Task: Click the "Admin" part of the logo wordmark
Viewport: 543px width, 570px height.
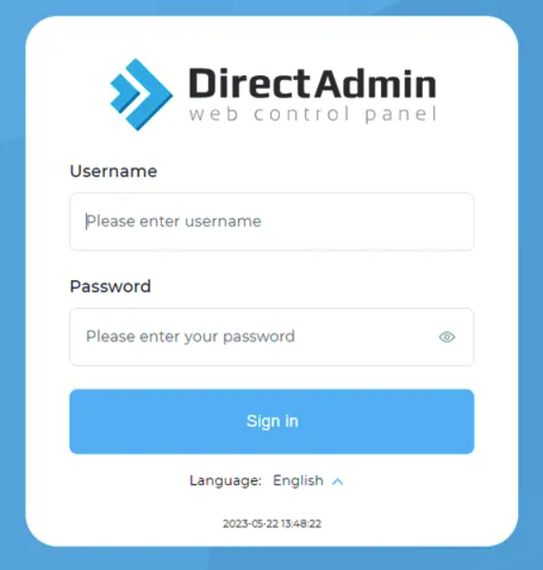Action: [x=375, y=83]
